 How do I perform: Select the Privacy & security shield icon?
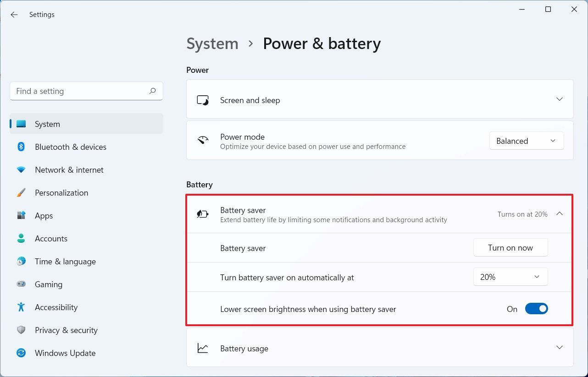tap(21, 330)
